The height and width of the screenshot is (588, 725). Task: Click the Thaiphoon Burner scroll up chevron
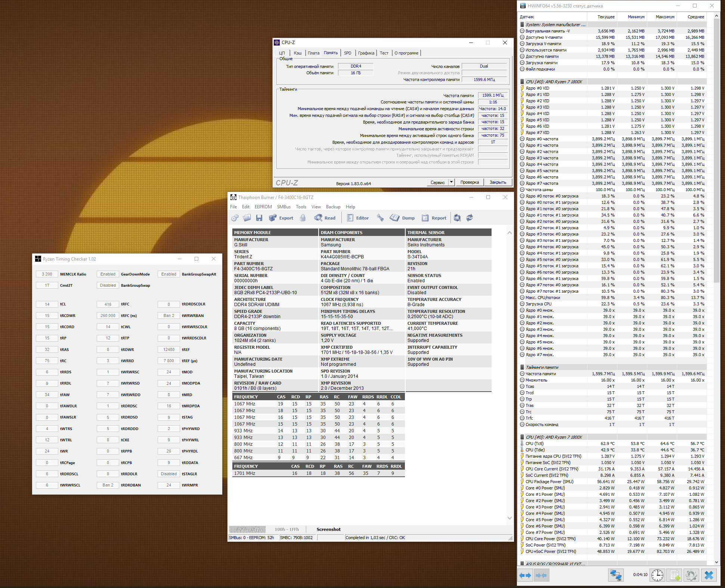pyautogui.click(x=509, y=233)
